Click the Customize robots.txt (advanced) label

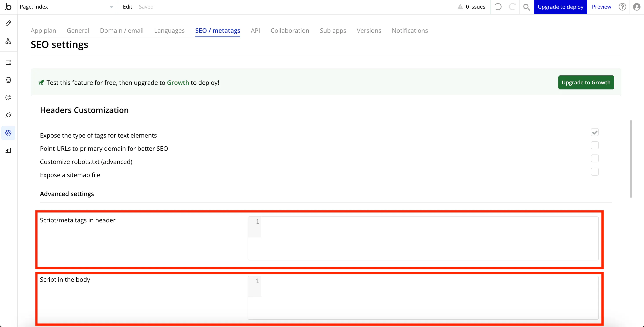(86, 162)
